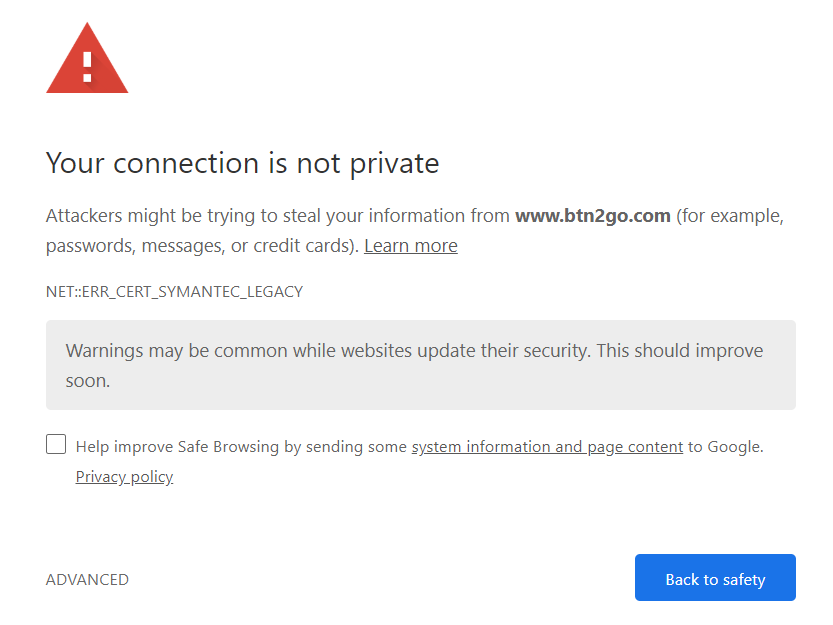Click 'This should improve' text in gray box
The width and height of the screenshot is (833, 625).
[x=679, y=351]
